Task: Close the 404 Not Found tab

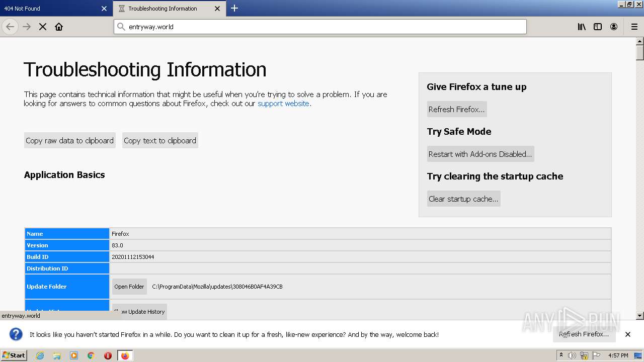Action: point(104,9)
